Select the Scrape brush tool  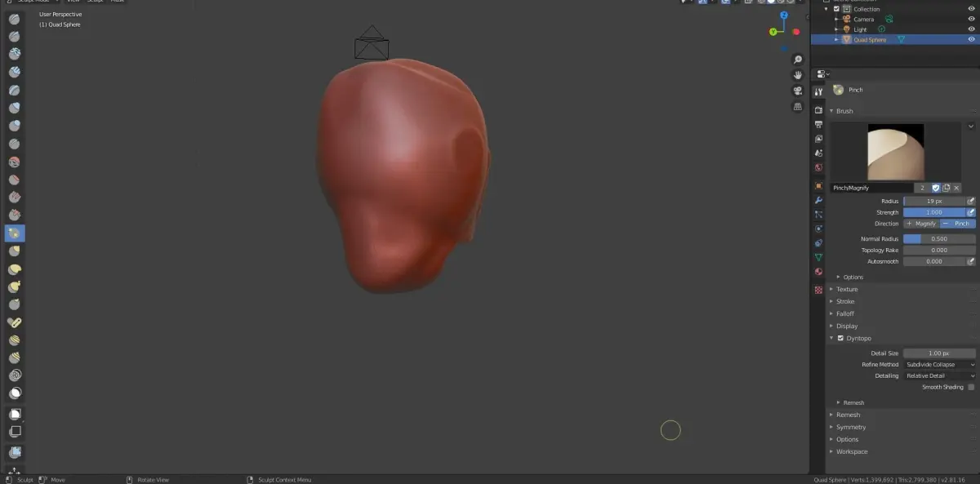click(x=15, y=215)
